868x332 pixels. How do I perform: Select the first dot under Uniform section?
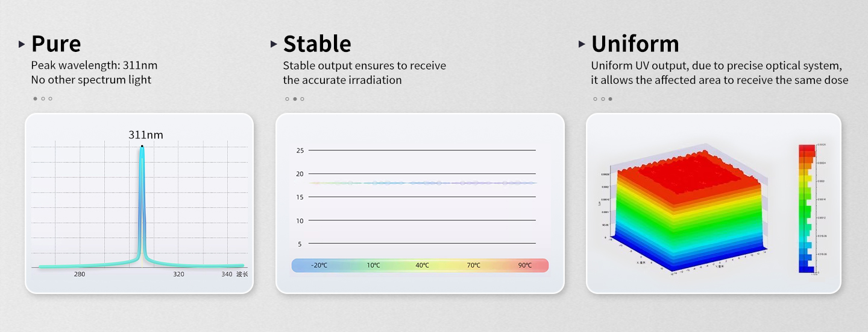click(596, 98)
